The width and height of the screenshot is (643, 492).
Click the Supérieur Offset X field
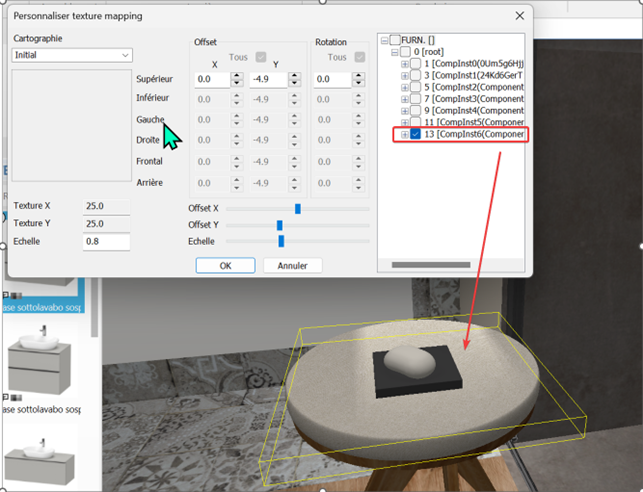212,79
